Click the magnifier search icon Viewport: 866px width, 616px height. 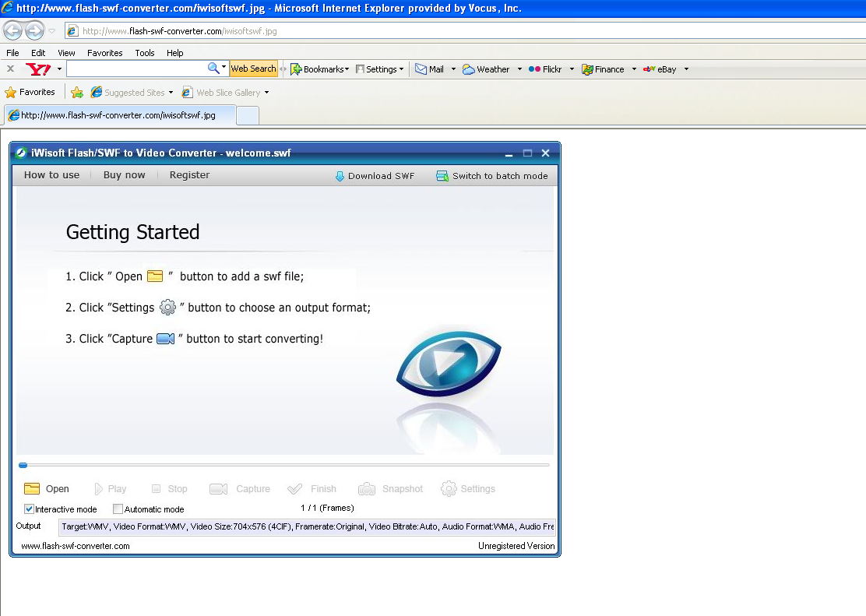coord(213,68)
